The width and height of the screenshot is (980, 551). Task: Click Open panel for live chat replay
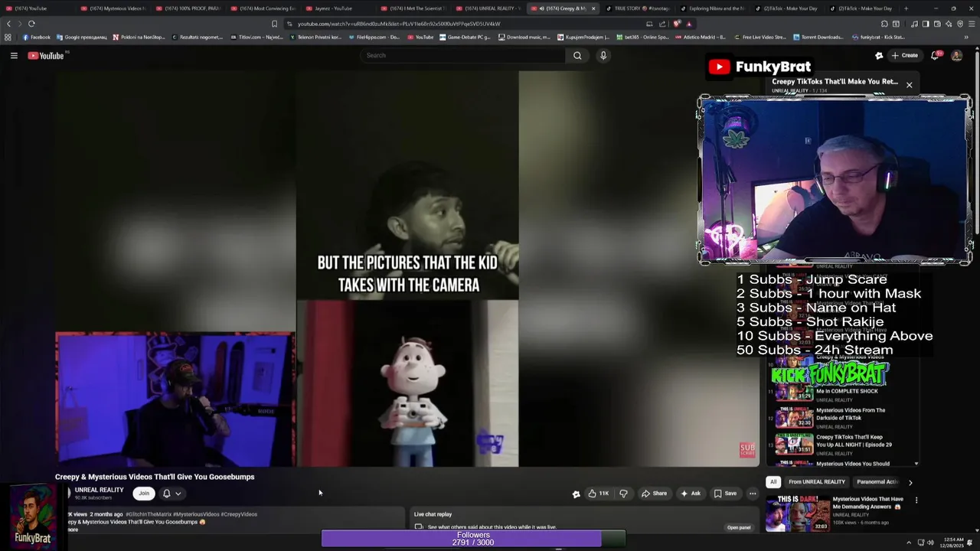point(739,527)
